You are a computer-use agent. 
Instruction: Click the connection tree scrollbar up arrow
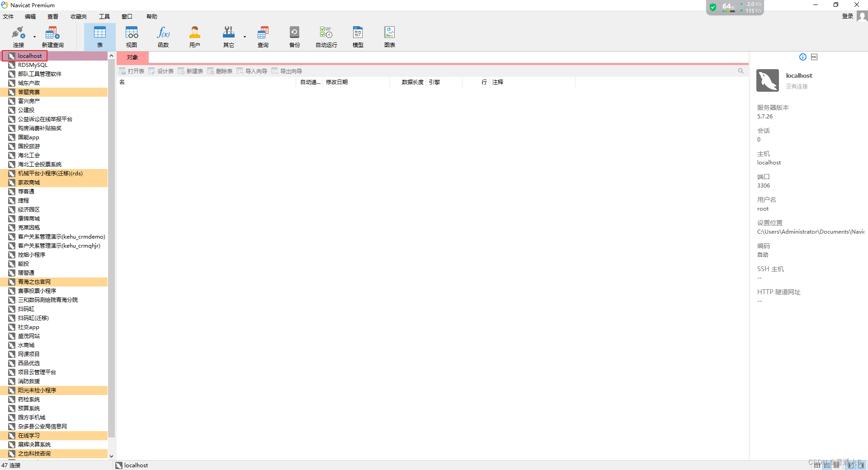[112, 56]
